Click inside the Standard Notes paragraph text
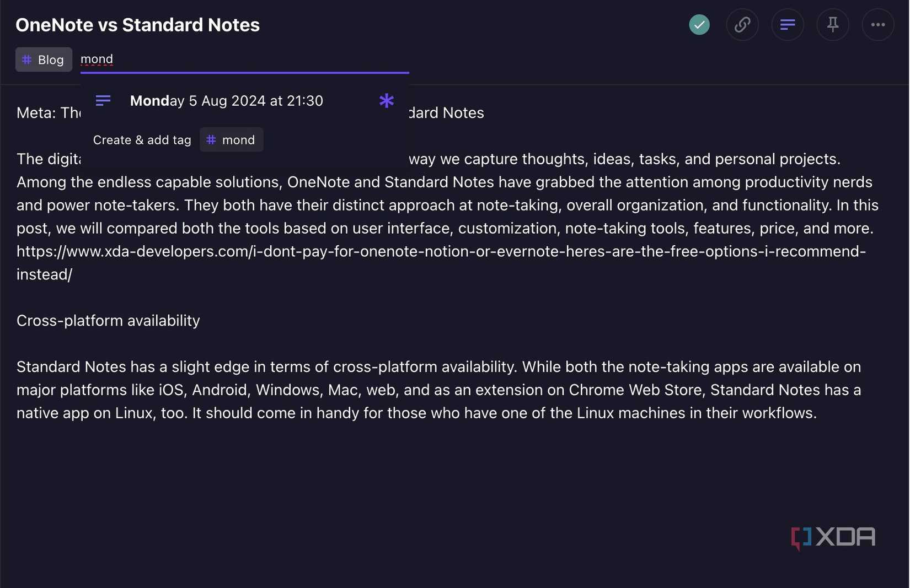 point(386,390)
